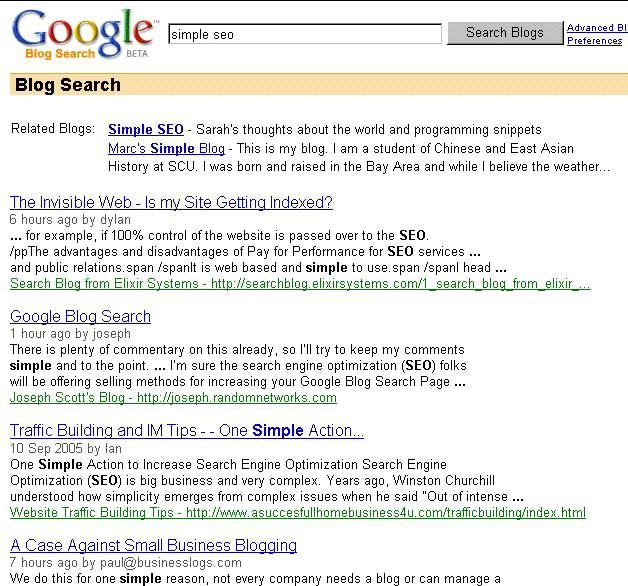The height and width of the screenshot is (586, 628).
Task: Open the 'Marc's Simple Blog' related blog
Action: [166, 148]
